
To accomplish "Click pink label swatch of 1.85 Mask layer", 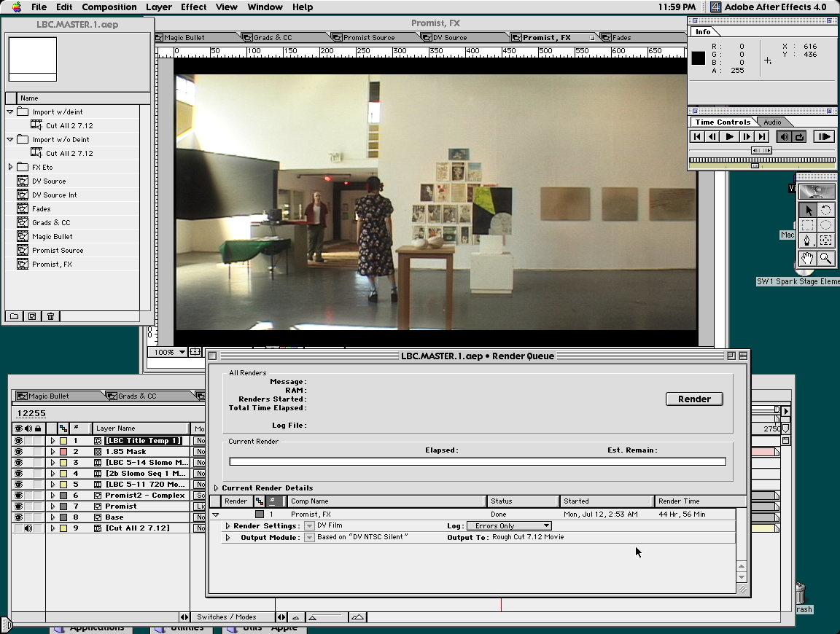I will pos(63,451).
